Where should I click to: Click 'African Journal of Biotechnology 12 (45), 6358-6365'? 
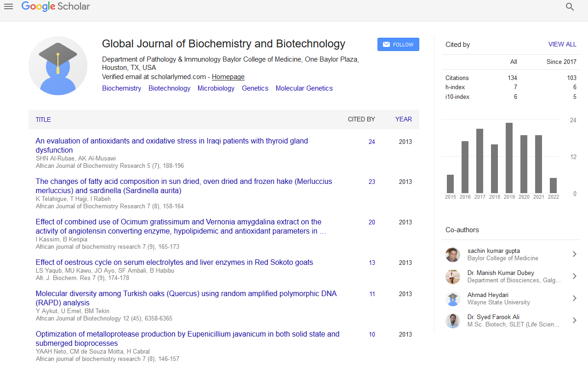tap(104, 319)
